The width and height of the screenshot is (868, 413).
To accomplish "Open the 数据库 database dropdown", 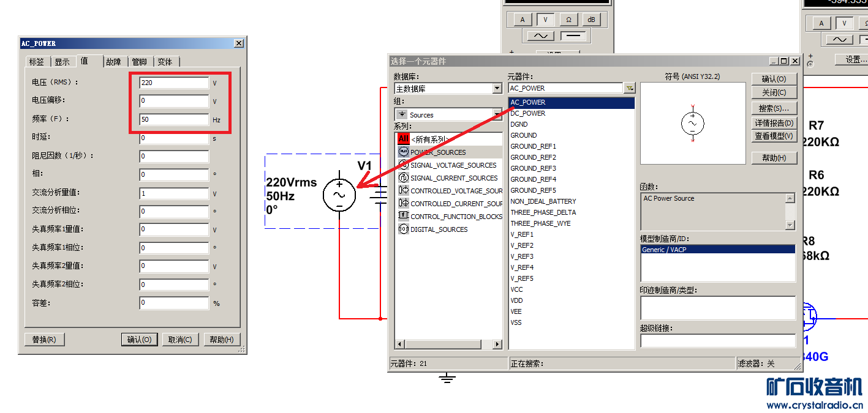I will (x=497, y=89).
